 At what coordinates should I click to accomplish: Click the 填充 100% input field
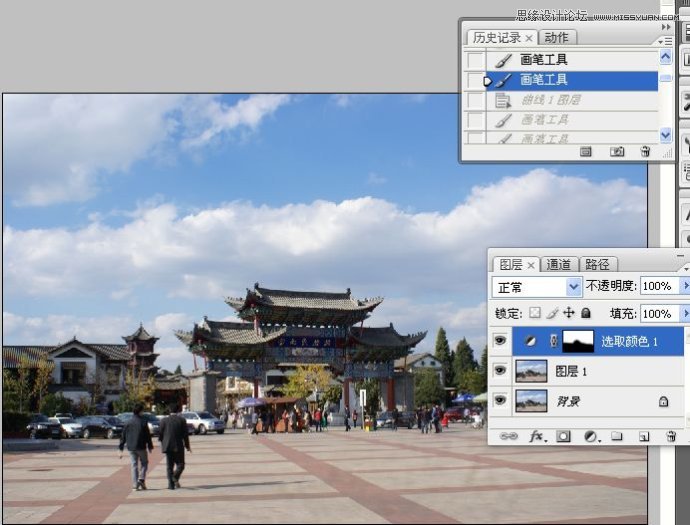click(x=659, y=314)
